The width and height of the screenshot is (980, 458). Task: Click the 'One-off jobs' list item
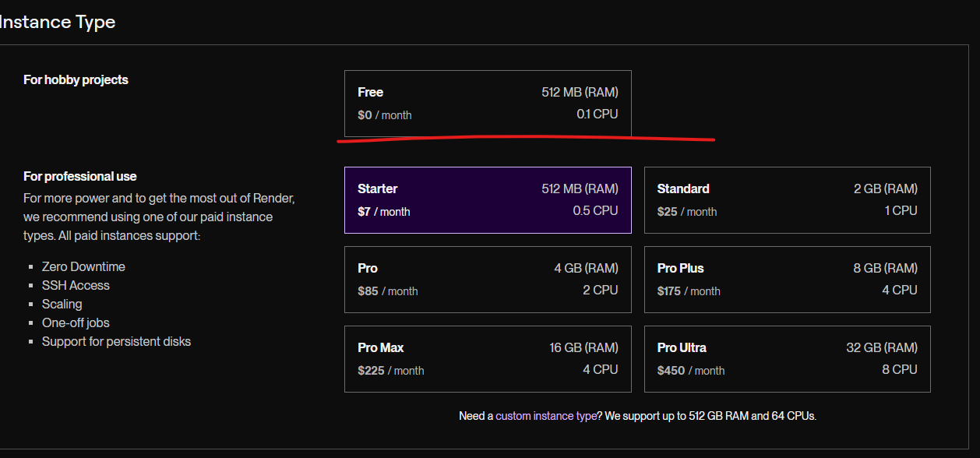tap(76, 322)
